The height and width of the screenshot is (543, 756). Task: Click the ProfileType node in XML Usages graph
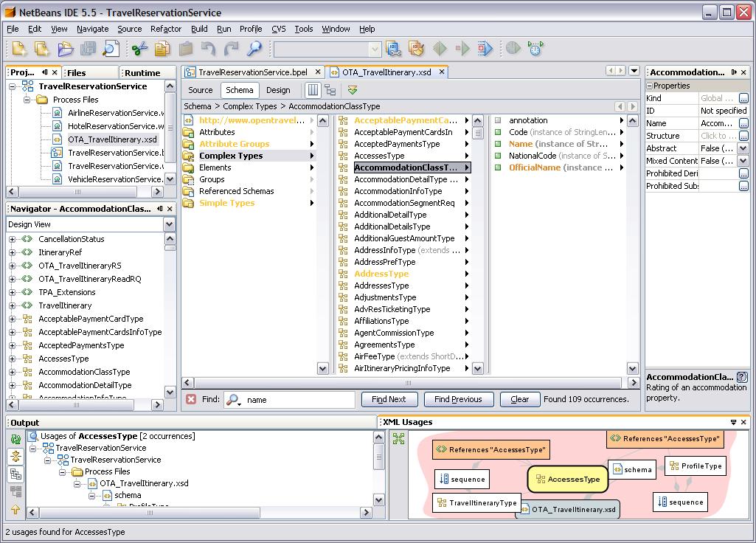coord(696,466)
